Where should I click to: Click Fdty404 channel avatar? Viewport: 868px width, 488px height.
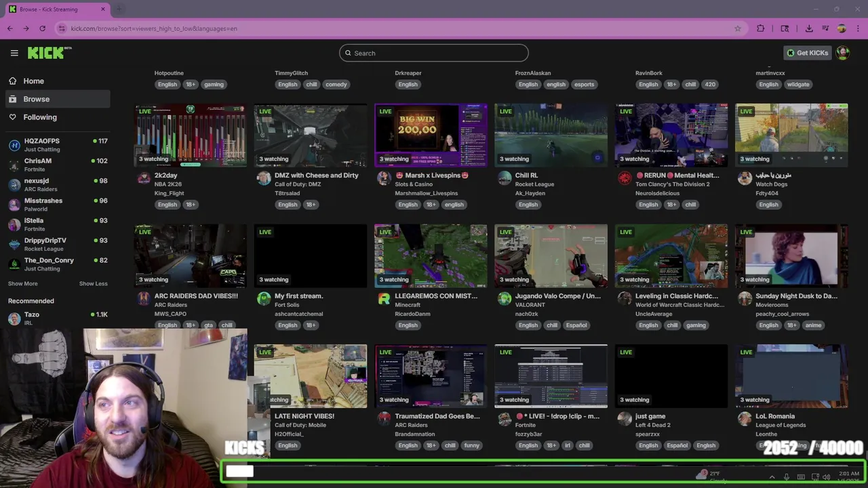click(745, 178)
